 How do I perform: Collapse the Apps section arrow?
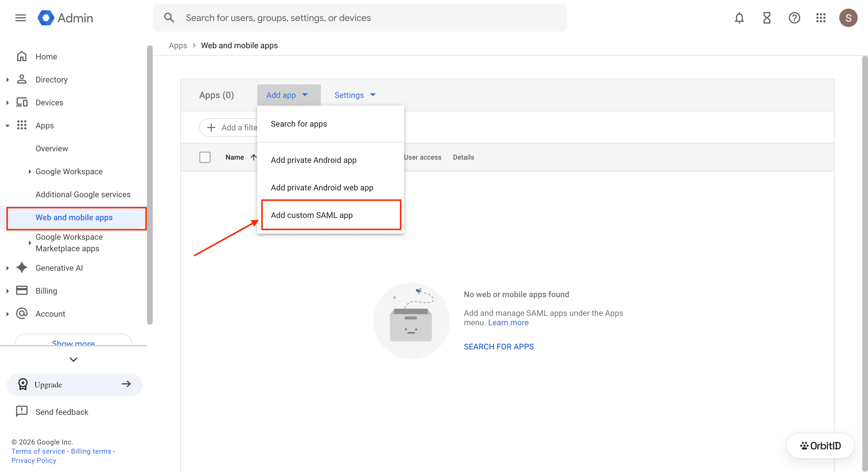(7, 126)
